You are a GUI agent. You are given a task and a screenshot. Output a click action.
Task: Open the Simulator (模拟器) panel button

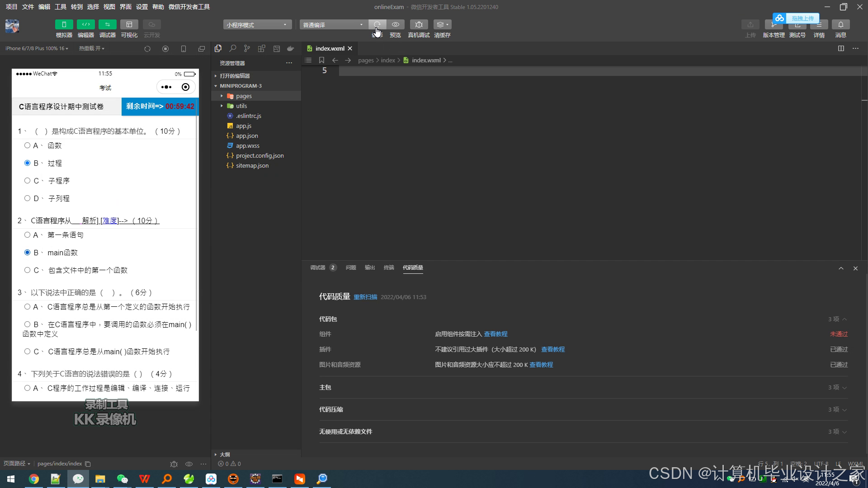click(x=64, y=24)
